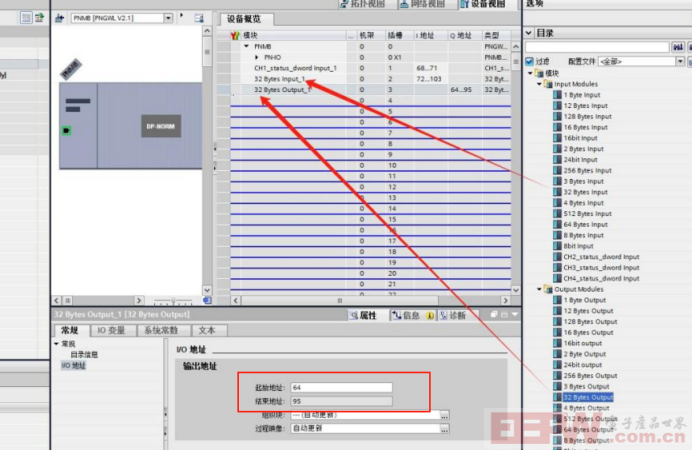Image resolution: width=692 pixels, height=450 pixels.
Task: Switch to the 常规 properties tab
Action: point(70,330)
